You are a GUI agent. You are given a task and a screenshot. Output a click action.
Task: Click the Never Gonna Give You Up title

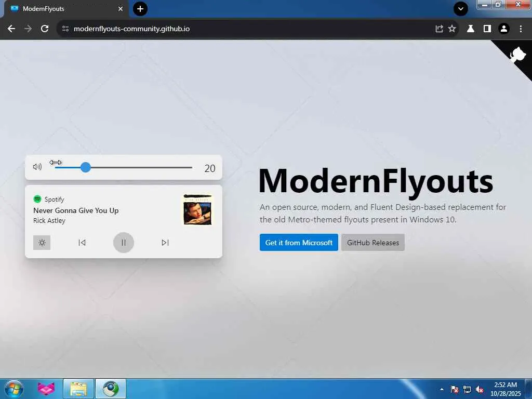[x=76, y=210]
